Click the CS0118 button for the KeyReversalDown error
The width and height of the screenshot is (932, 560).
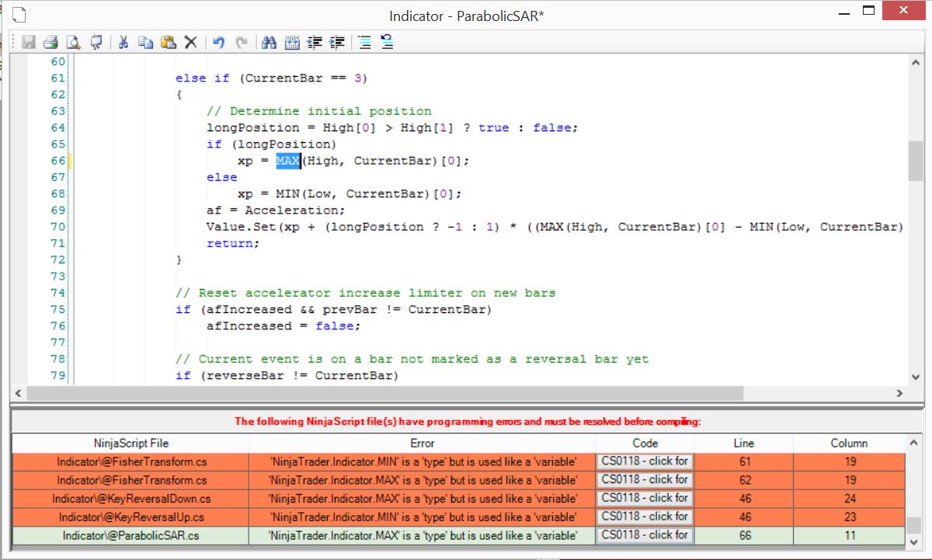click(645, 498)
